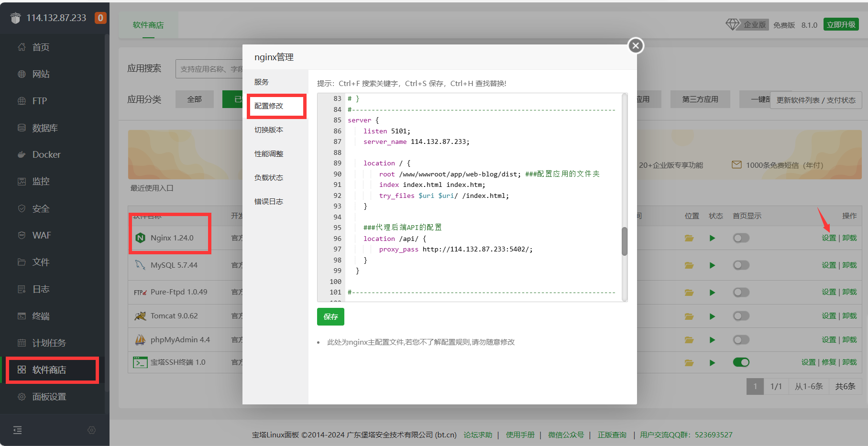Open Pure-Ftpd 1.0.49 entry
This screenshot has width=868, height=446.
[179, 292]
